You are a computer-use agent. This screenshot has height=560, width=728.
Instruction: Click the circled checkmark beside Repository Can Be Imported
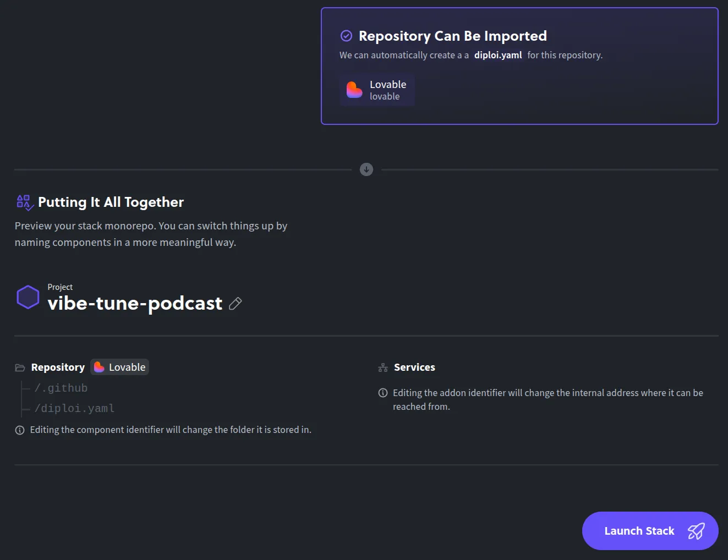click(346, 35)
